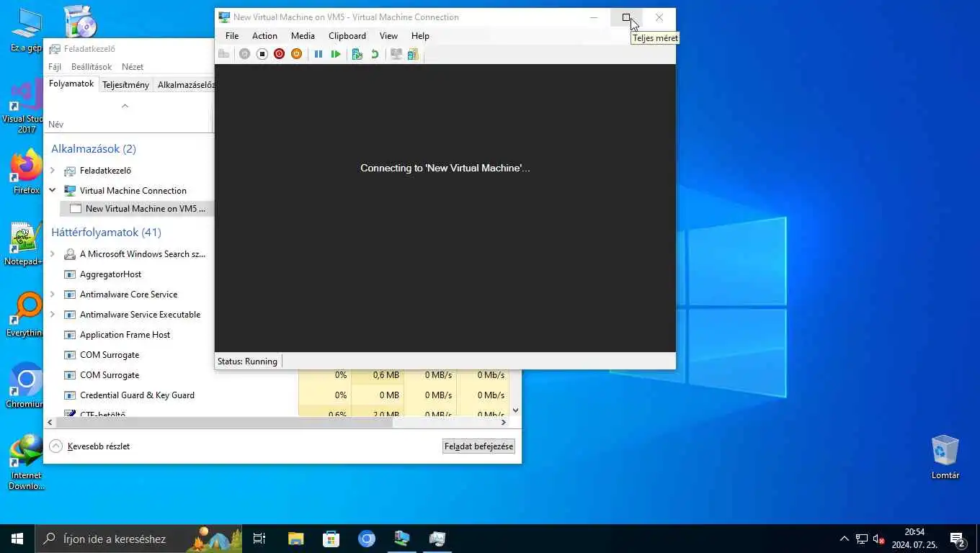Expand the Feladatkezelő process row
The width and height of the screenshot is (980, 553).
(x=53, y=171)
